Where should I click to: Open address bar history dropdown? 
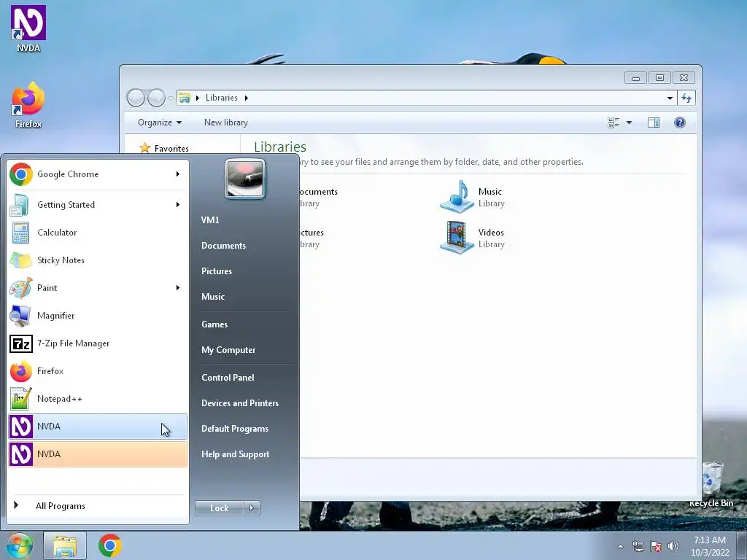(x=670, y=98)
